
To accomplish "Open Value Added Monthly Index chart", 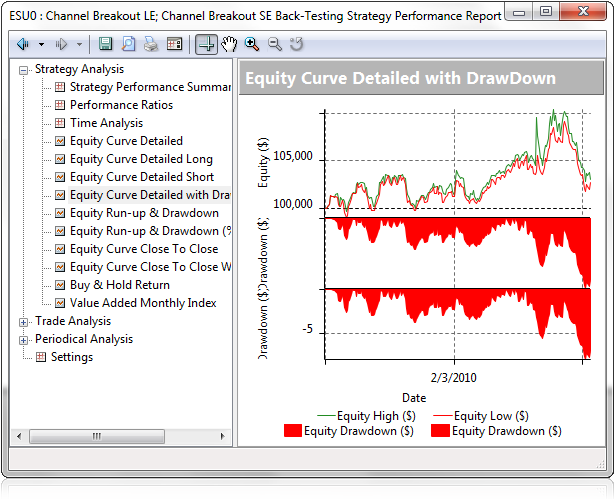I will [143, 303].
